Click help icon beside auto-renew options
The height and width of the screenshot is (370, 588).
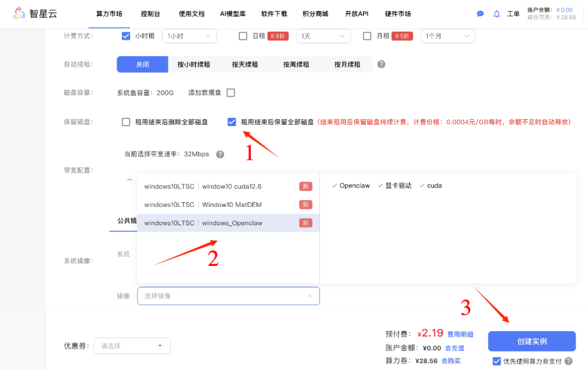pyautogui.click(x=381, y=64)
